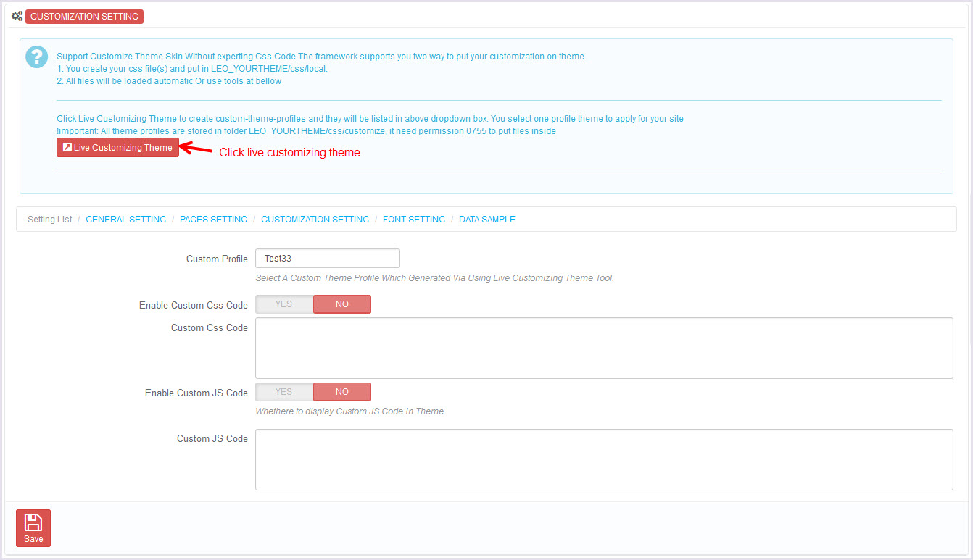Open the General Setting tab
This screenshot has height=560, width=973.
point(125,220)
